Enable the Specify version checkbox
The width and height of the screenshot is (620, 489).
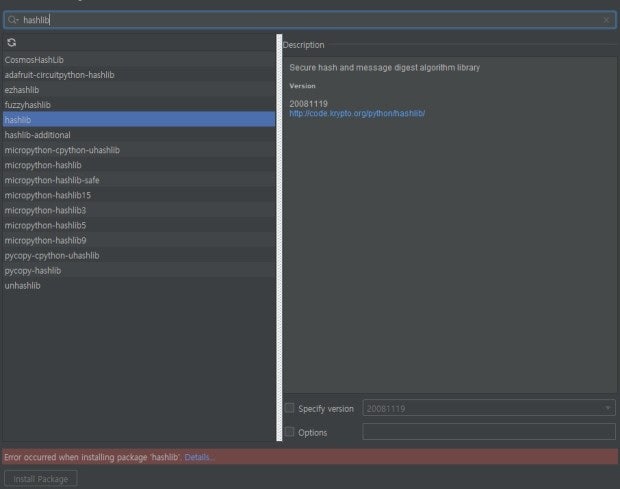coord(290,408)
